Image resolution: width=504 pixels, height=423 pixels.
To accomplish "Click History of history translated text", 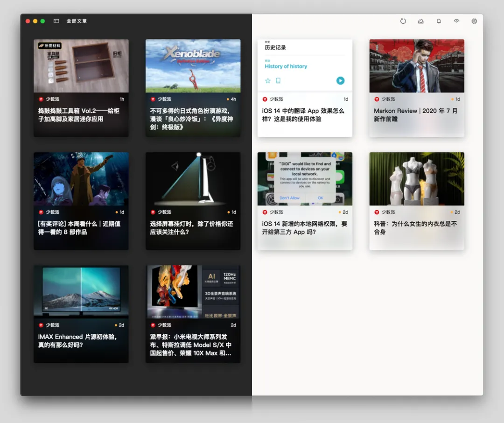I will click(286, 66).
